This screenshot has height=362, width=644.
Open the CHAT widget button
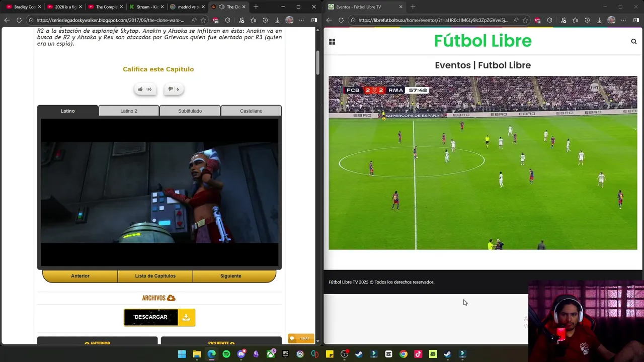click(x=301, y=338)
